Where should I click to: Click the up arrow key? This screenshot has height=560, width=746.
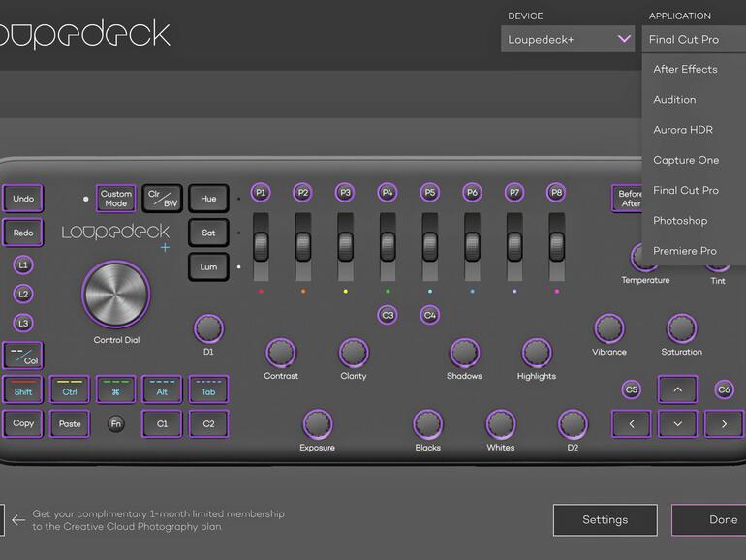pyautogui.click(x=677, y=389)
